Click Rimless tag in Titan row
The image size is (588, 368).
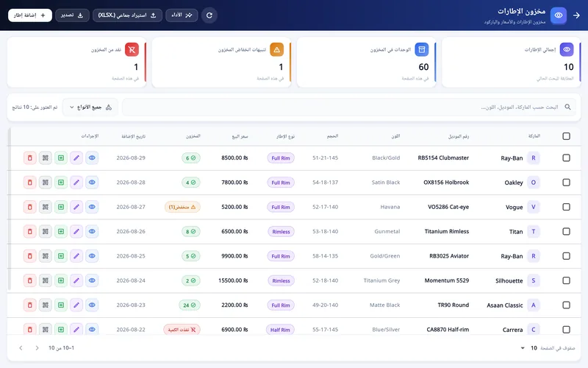[281, 232]
